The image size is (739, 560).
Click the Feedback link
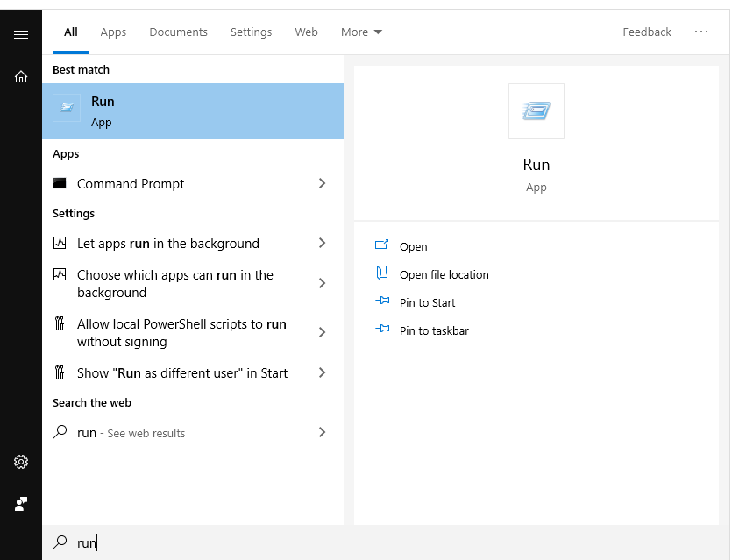point(647,32)
